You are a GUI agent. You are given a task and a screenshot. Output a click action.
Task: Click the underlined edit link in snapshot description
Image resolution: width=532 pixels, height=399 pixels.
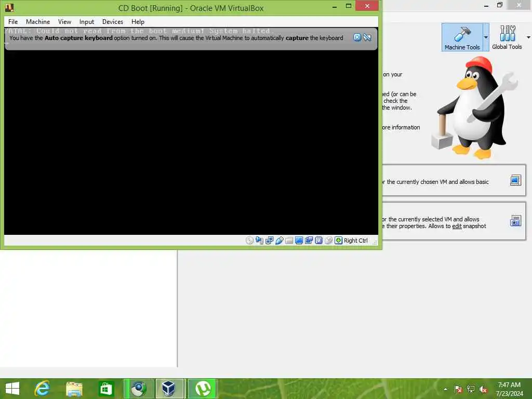pos(457,227)
